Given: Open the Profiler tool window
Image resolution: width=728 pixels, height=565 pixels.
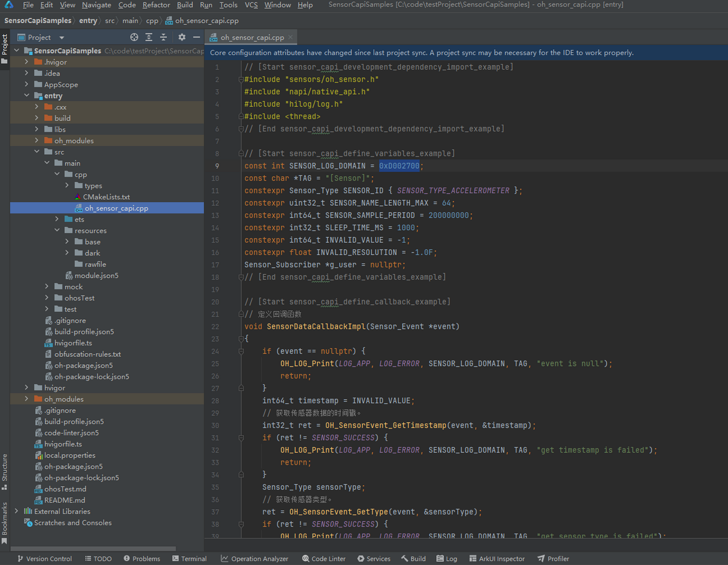Looking at the screenshot, I should coord(553,558).
